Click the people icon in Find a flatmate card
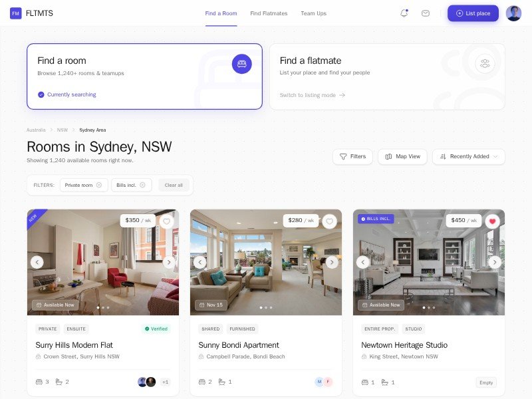The image size is (532, 399). tap(485, 63)
